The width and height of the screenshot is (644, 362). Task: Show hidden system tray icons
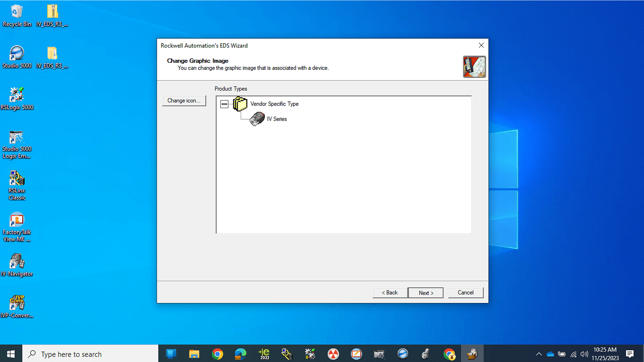tap(539, 354)
